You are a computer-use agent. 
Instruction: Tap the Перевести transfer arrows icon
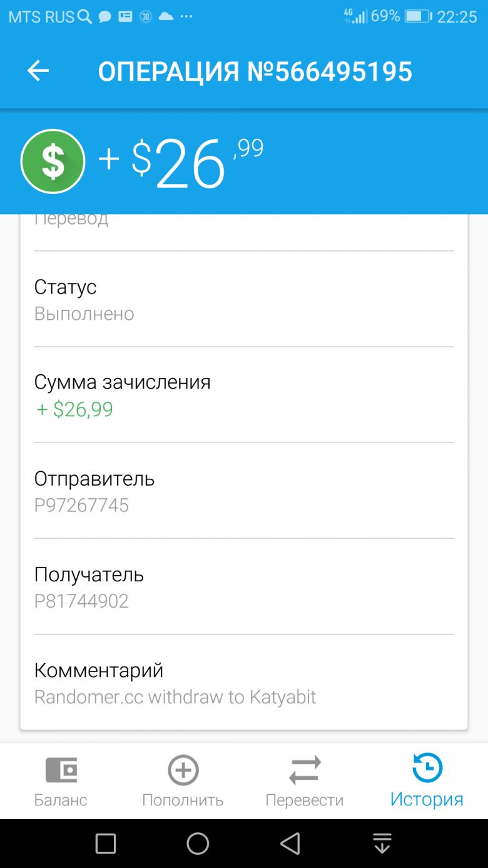pos(305,770)
